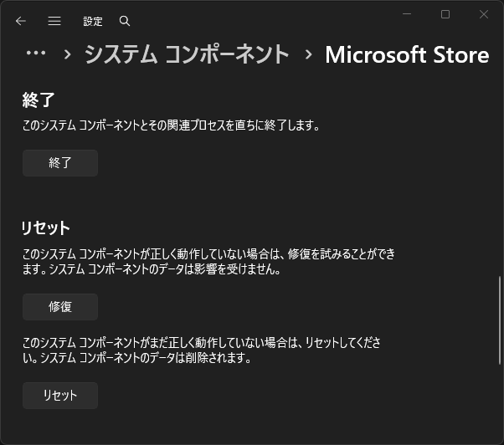Click the リセット reset button

coord(60,396)
